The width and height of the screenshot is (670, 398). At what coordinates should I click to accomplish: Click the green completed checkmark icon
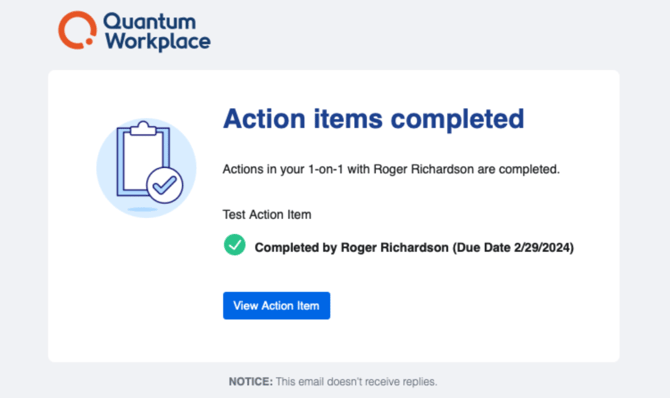point(235,245)
